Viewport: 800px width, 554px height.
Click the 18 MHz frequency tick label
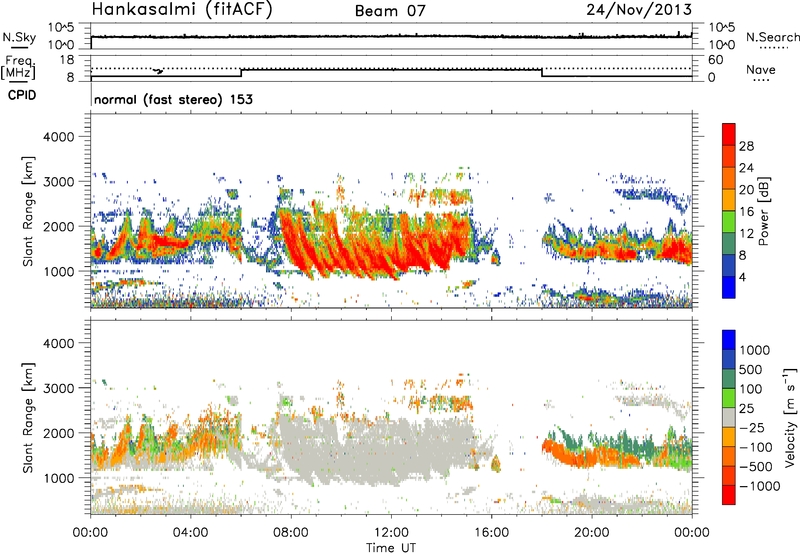(x=66, y=60)
